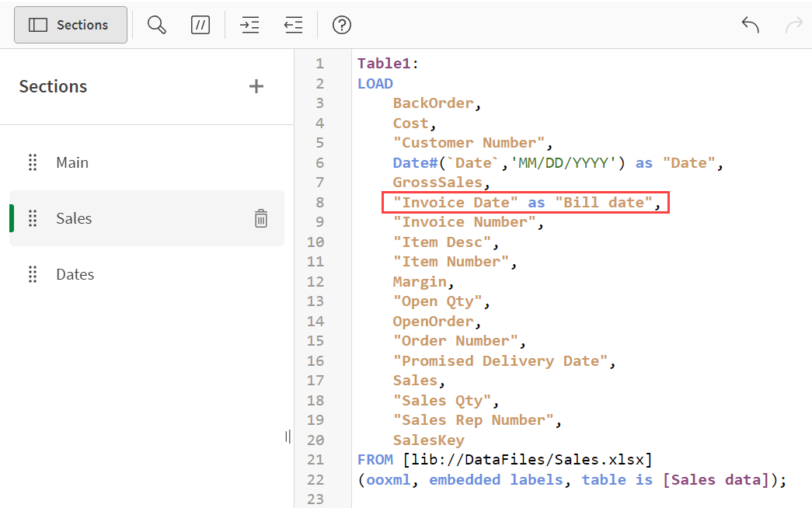Toggle the Sections panel button

click(x=71, y=25)
